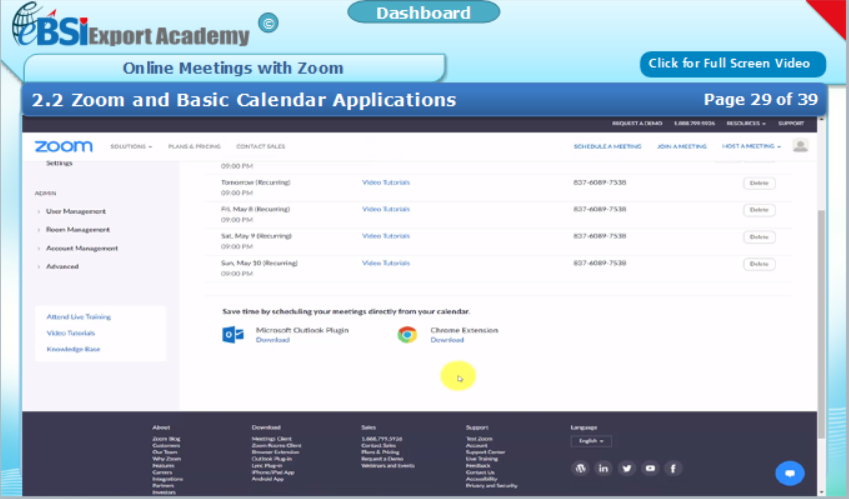Image resolution: width=849 pixels, height=499 pixels.
Task: Delete the Sat, May 9 meeting
Action: click(x=759, y=237)
